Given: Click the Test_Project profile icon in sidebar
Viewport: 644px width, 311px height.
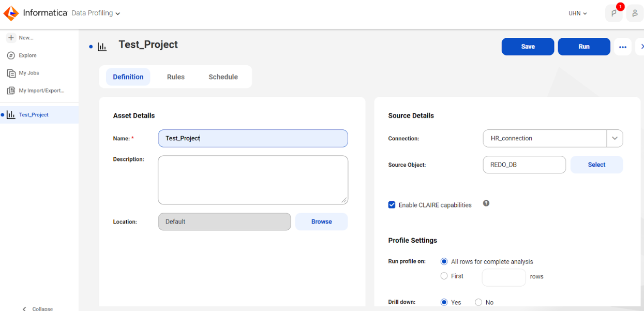Looking at the screenshot, I should [11, 114].
